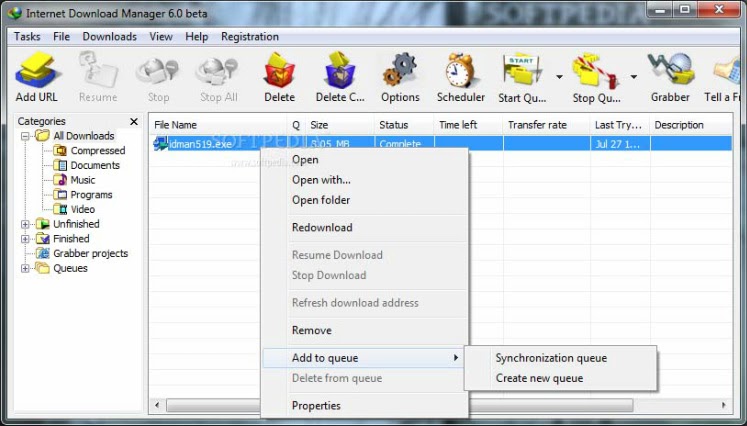Click the Delete toolbar icon
Viewport: 747px width, 426px height.
pyautogui.click(x=280, y=70)
